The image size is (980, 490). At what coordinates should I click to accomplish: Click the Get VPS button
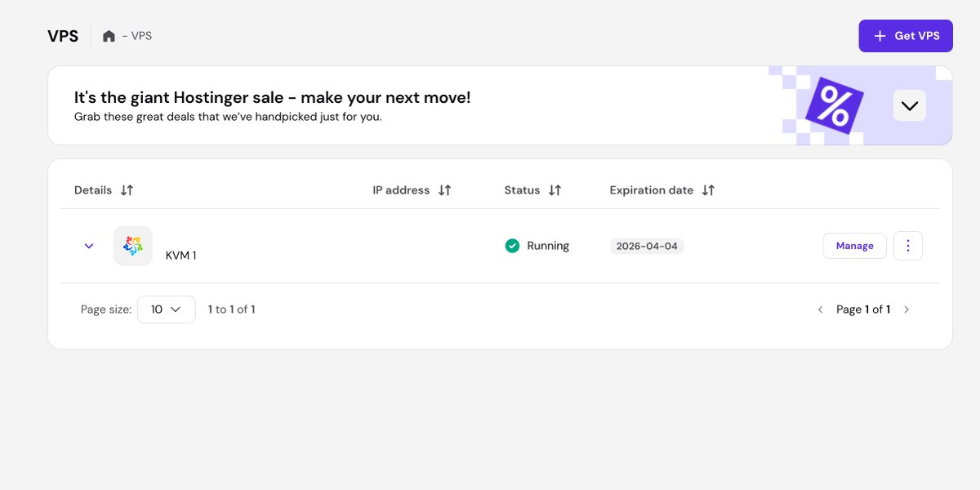tap(906, 36)
